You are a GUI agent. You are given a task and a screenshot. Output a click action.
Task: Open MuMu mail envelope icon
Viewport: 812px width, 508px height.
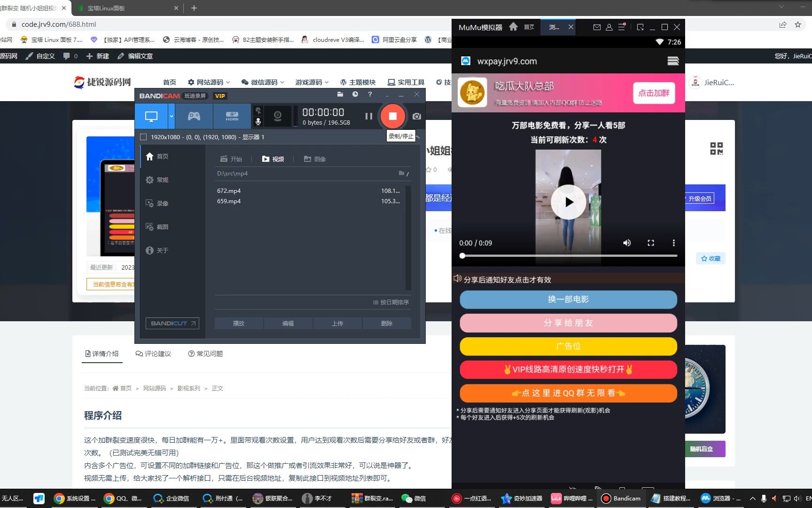pyautogui.click(x=597, y=27)
